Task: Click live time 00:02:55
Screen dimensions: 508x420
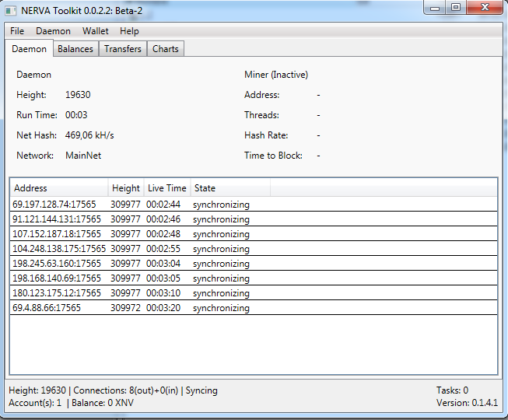Action: pos(163,249)
